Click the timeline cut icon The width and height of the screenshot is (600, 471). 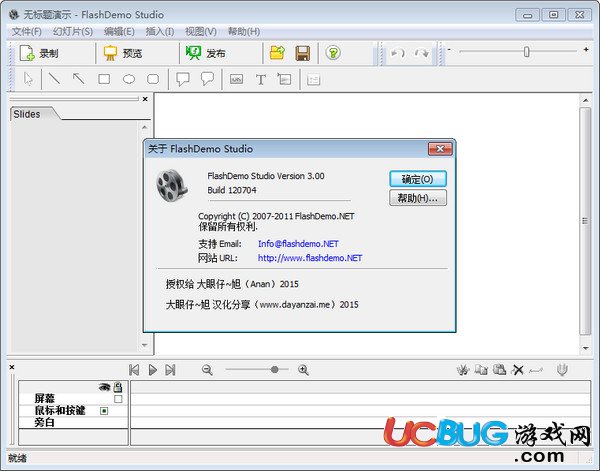click(x=463, y=370)
